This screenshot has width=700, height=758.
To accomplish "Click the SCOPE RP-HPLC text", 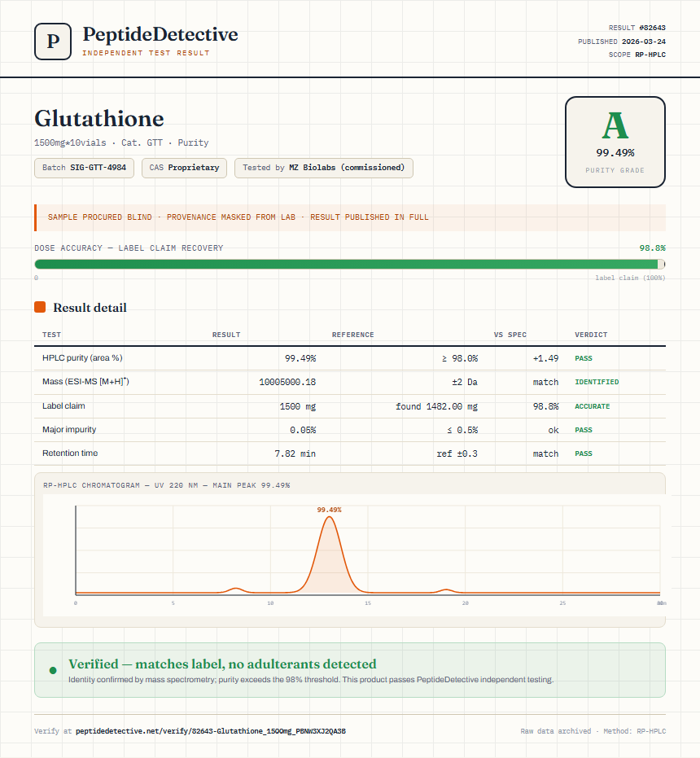I will tap(637, 55).
